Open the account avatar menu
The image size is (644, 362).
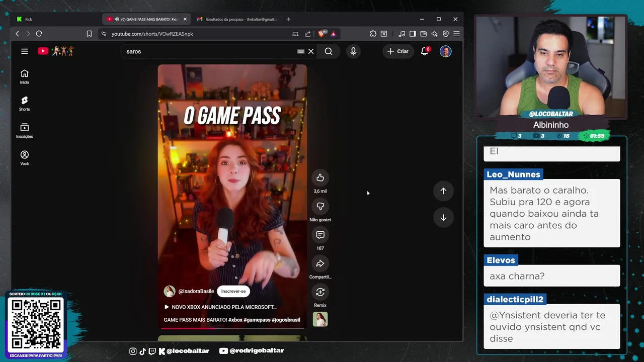[445, 51]
